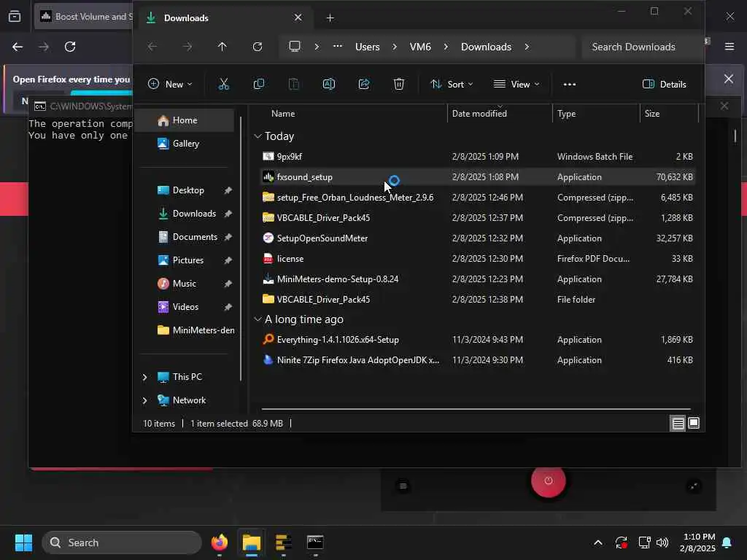This screenshot has height=560, width=747.
Task: Refresh the Downloads folder view
Action: pyautogui.click(x=258, y=47)
